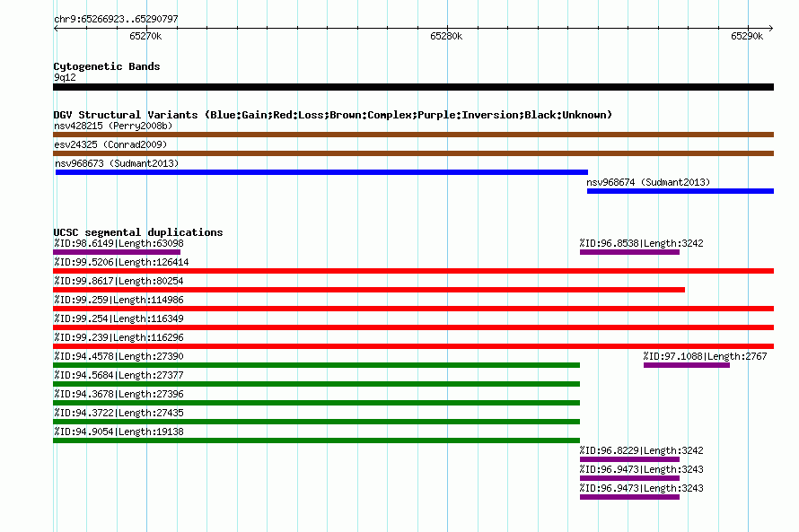Select the purple bar for Length:63098 duplication
This screenshot has height=532, width=799.
[117, 252]
